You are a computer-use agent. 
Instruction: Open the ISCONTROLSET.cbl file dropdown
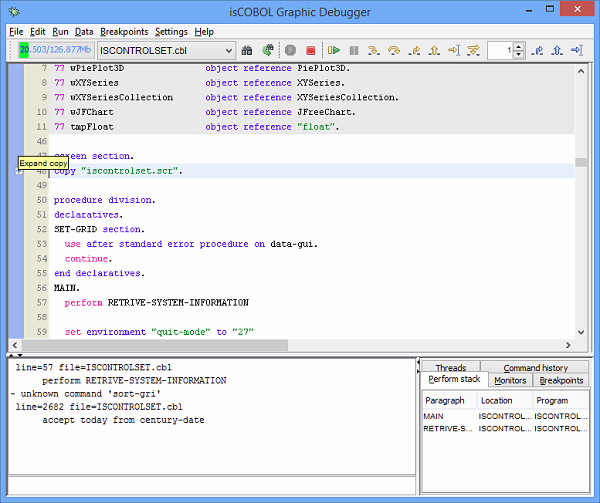tap(228, 50)
